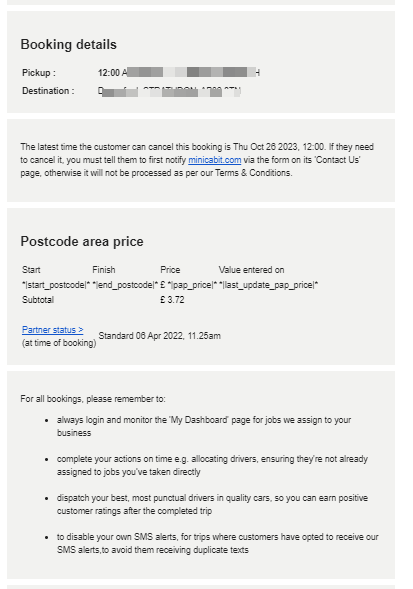The height and width of the screenshot is (589, 413).
Task: Click the start_postcode placeholder cell
Action: coord(56,285)
